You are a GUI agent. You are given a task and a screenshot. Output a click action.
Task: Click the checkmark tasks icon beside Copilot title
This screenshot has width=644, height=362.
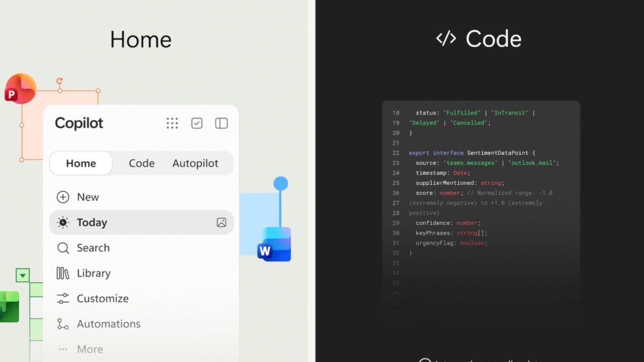[197, 123]
